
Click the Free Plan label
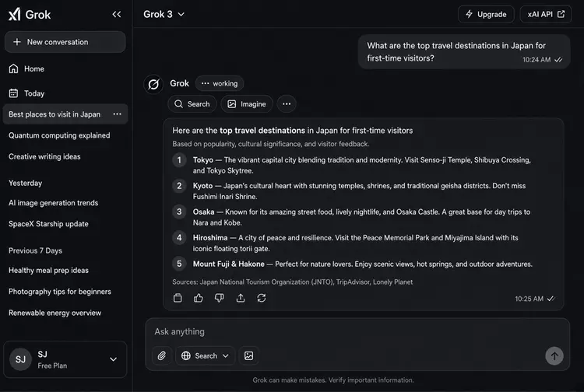[52, 366]
